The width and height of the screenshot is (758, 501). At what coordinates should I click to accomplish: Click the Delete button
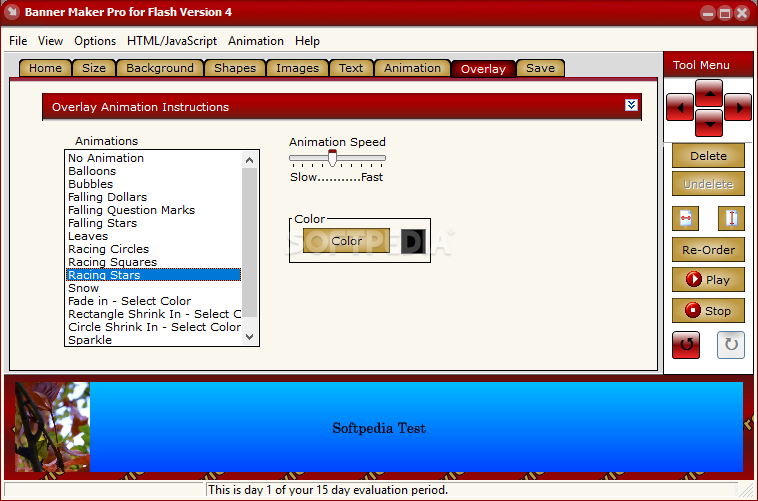coord(708,156)
